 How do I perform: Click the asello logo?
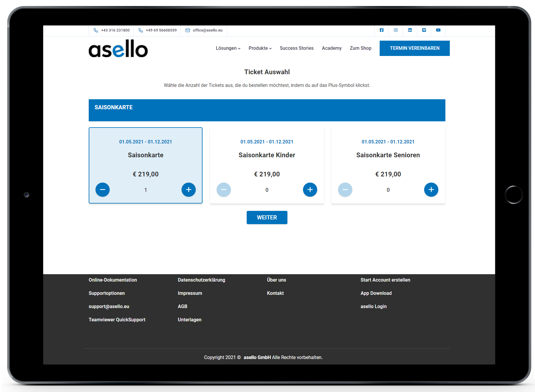(x=118, y=49)
